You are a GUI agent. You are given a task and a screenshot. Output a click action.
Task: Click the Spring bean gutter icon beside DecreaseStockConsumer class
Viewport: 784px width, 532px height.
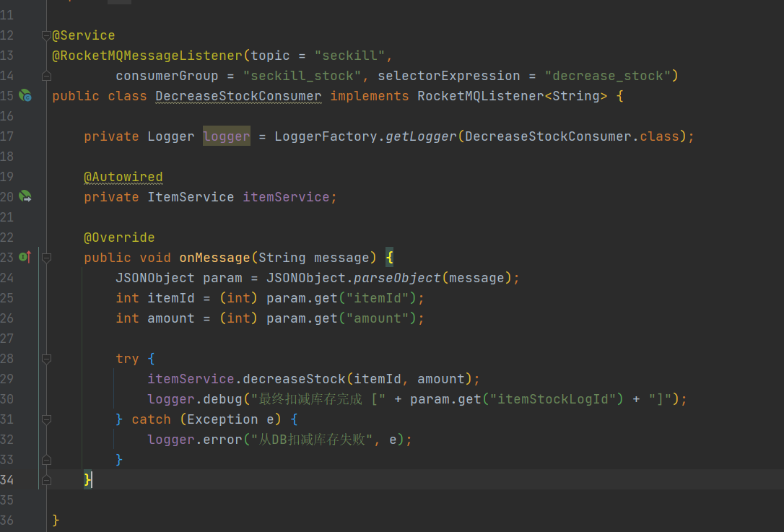click(25, 95)
